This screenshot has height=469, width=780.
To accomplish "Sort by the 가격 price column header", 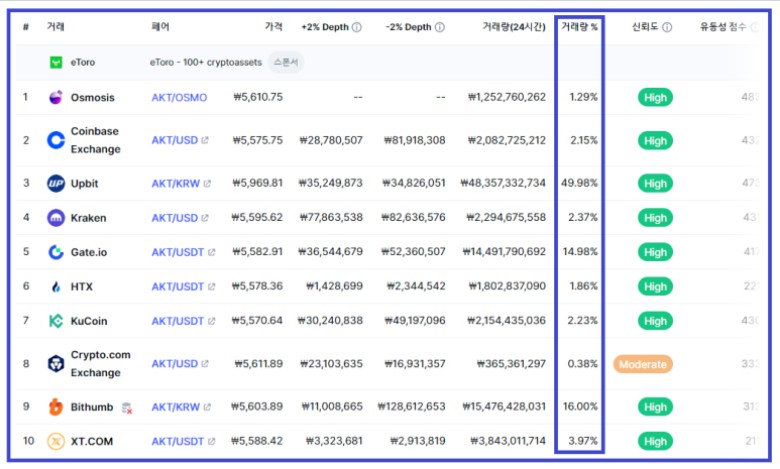I will coord(274,27).
